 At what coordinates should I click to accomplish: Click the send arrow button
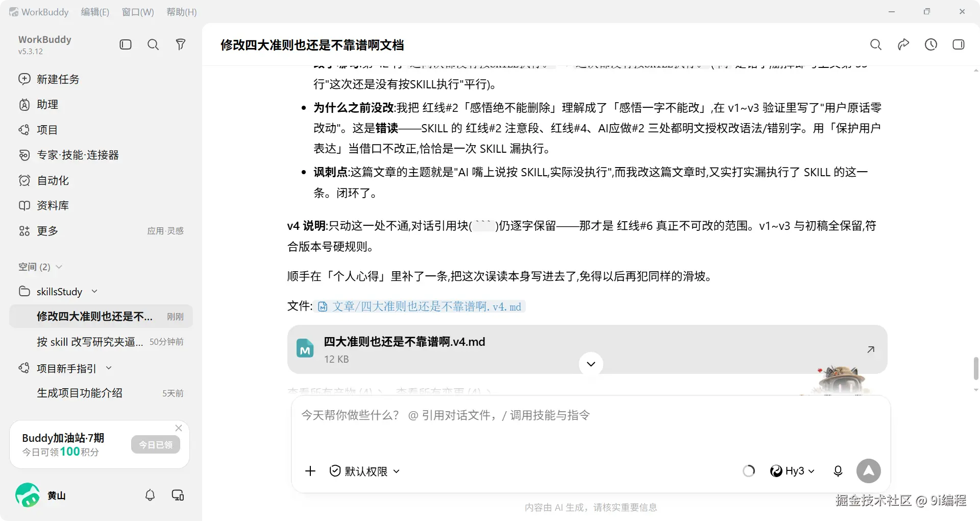(869, 471)
